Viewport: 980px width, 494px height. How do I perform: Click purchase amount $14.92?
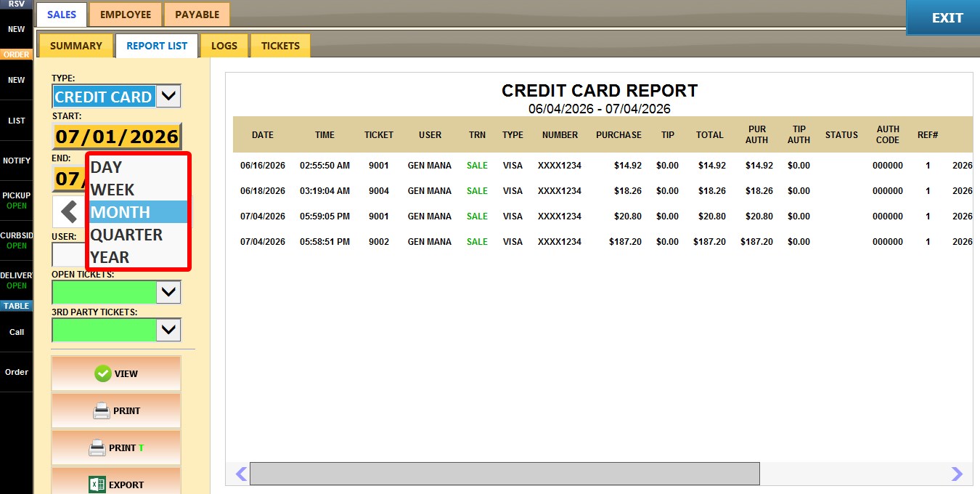coord(628,166)
